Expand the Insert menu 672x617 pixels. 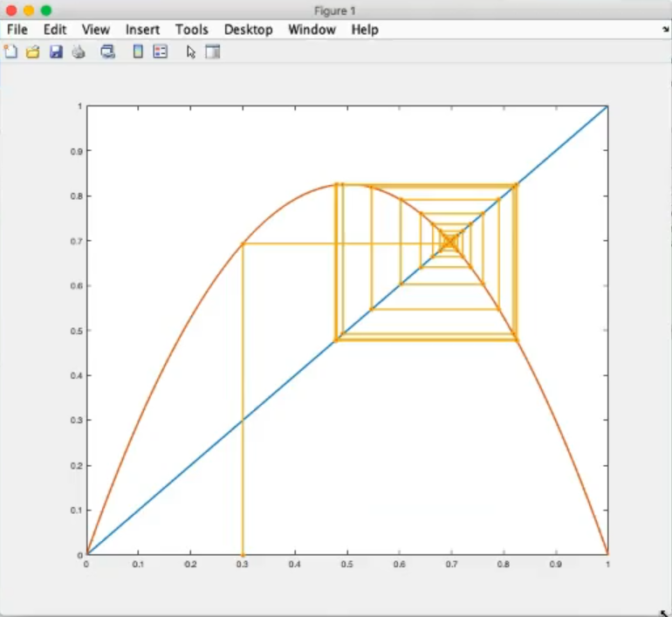142,30
